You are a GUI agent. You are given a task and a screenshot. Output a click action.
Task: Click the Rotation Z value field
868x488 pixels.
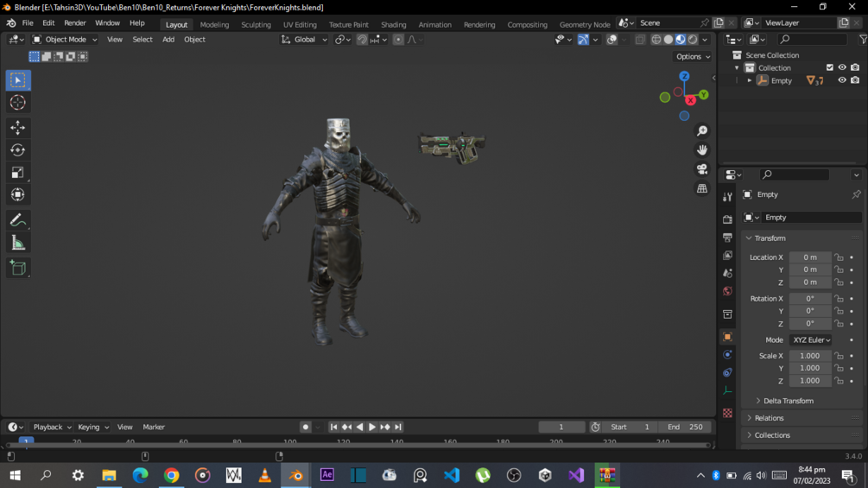click(x=810, y=324)
